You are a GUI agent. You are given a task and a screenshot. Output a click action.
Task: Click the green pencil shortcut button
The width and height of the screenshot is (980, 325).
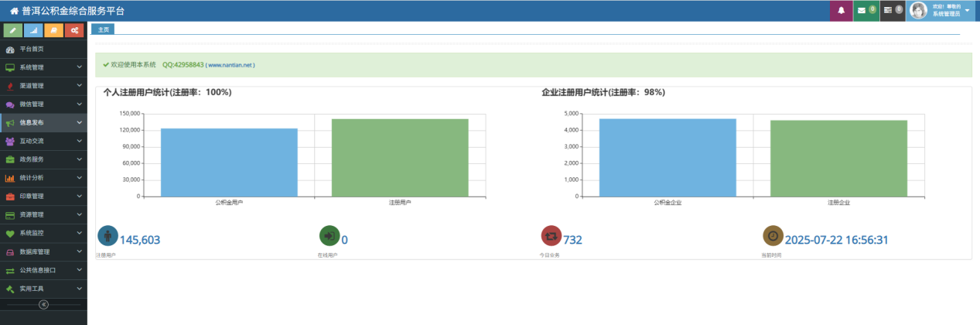click(13, 30)
